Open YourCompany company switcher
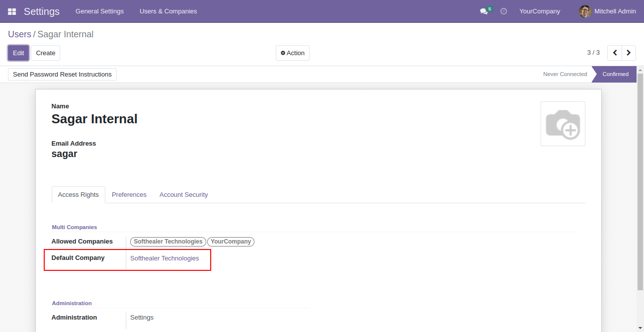This screenshot has height=332, width=644. point(540,11)
